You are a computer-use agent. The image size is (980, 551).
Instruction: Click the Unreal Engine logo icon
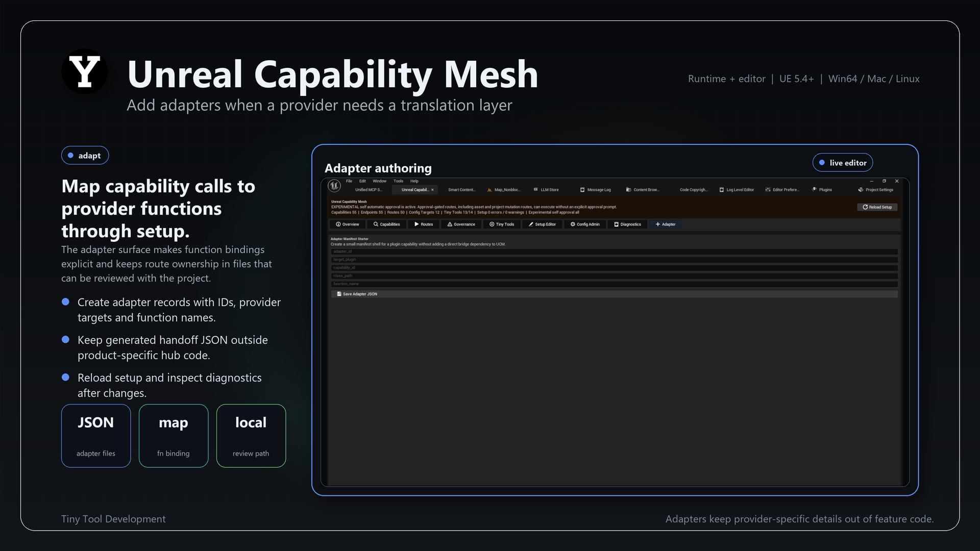pyautogui.click(x=334, y=186)
